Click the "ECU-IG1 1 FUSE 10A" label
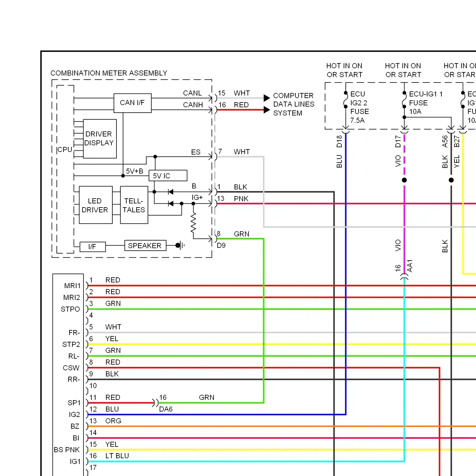Viewport: 476px width, 476px height. click(426, 103)
